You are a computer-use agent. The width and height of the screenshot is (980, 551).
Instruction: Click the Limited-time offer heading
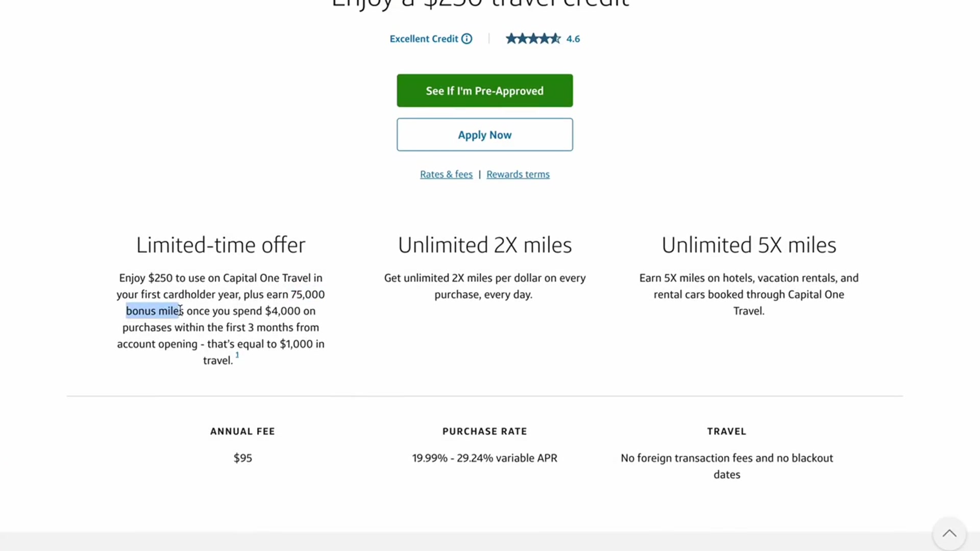[220, 245]
